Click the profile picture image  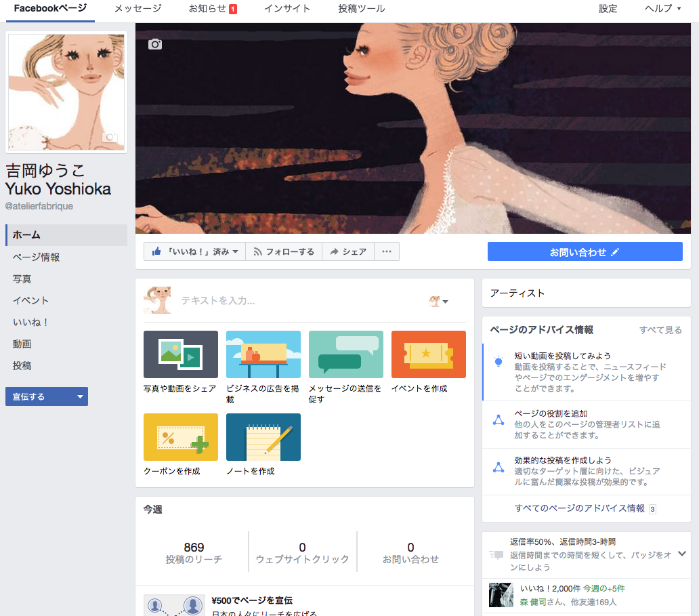(x=66, y=92)
